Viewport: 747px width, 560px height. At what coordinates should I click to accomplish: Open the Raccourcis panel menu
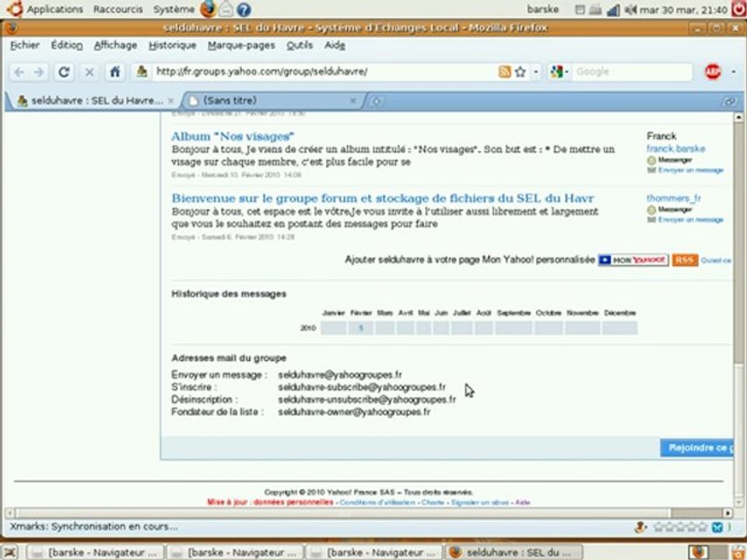117,9
